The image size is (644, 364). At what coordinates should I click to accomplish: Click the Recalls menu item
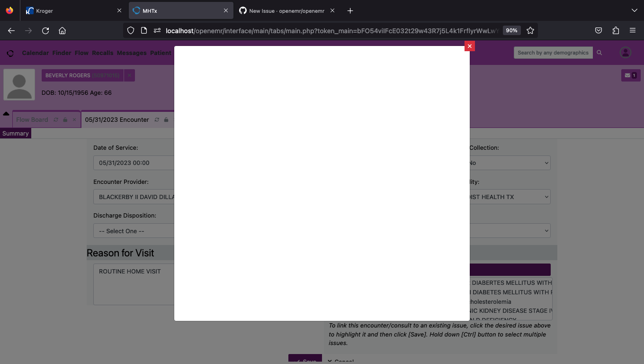point(103,53)
